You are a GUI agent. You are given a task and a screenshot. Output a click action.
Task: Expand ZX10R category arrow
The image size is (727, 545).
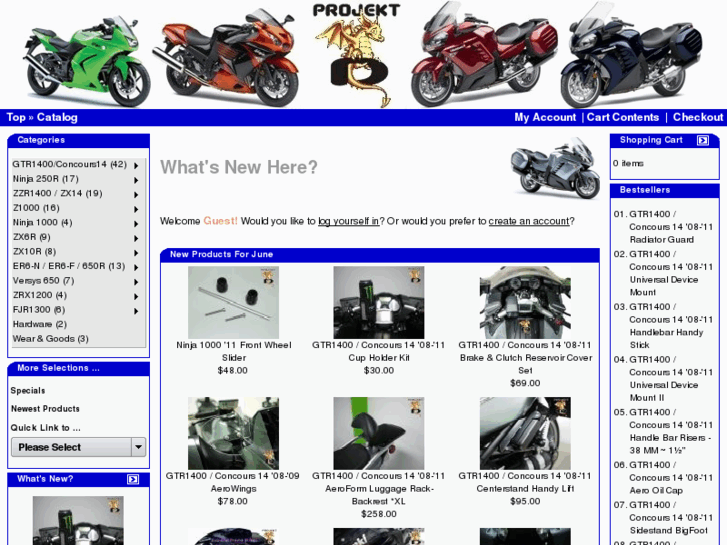tap(136, 253)
